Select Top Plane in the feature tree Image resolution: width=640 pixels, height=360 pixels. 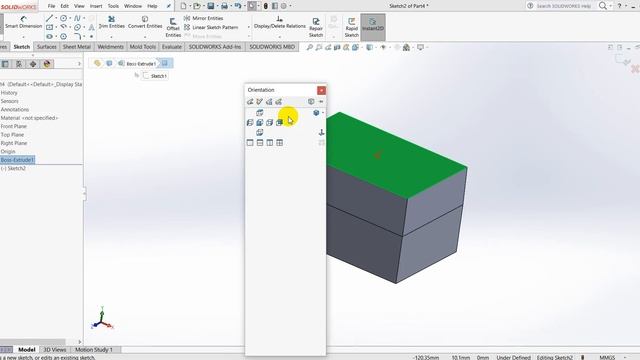point(12,135)
